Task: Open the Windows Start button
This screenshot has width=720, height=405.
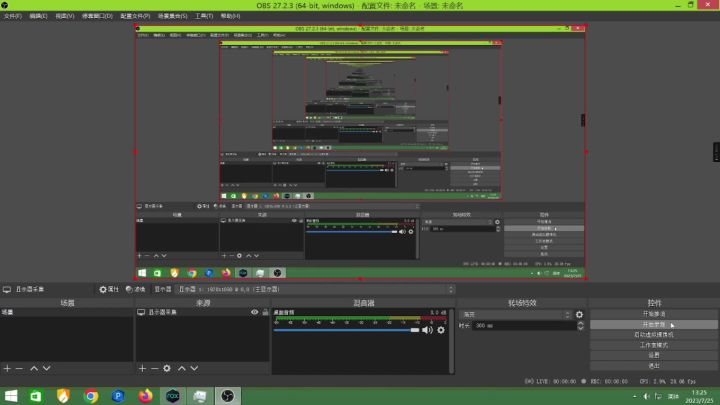Action: [x=11, y=396]
